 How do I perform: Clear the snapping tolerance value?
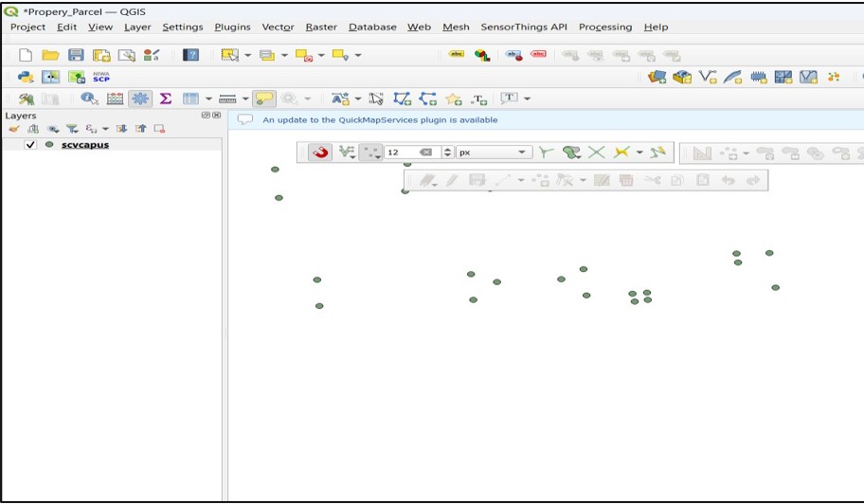tap(425, 152)
